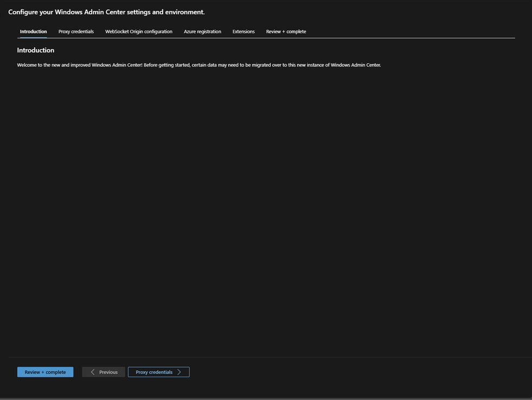Go to the Azure registration tab
Screen dimensions: 532x400
[x=203, y=31]
